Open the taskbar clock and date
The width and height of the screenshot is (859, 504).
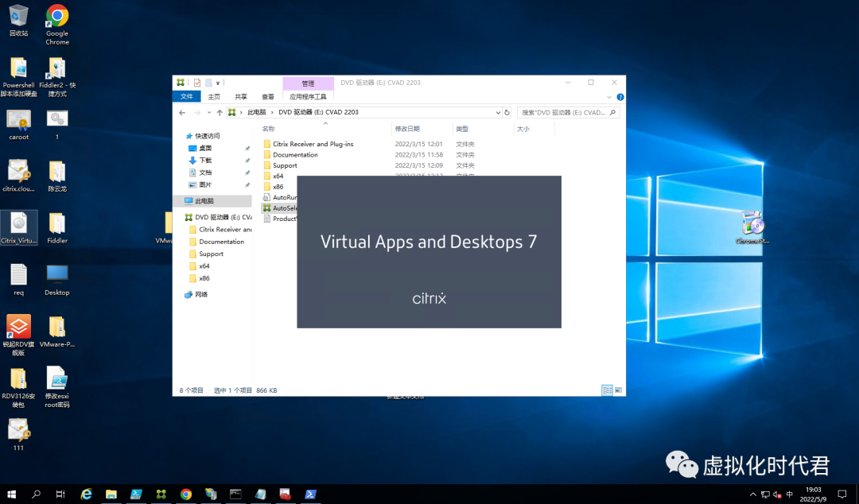(813, 494)
